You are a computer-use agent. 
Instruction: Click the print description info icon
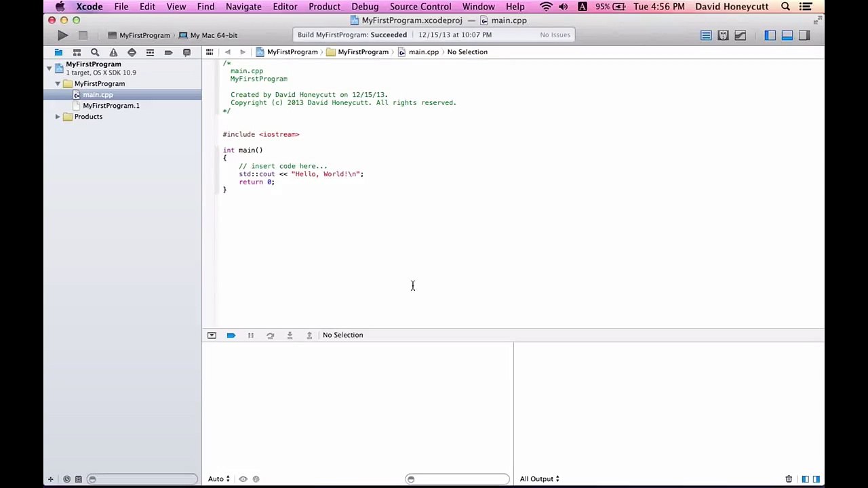[256, 479]
